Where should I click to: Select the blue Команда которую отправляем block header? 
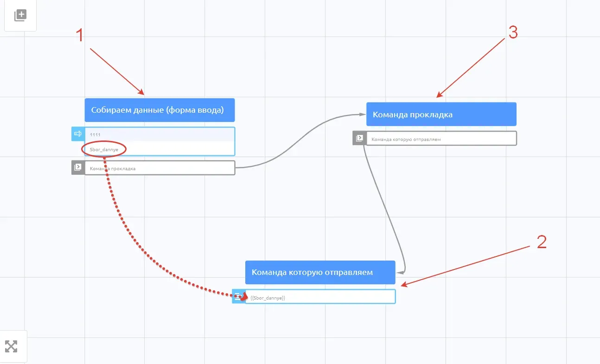click(x=320, y=272)
